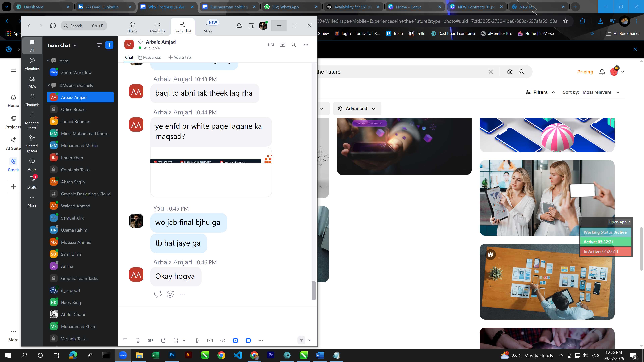Screen dimensions: 644x362
Task: Open two women with clipboard stock photo
Action: click(x=547, y=198)
